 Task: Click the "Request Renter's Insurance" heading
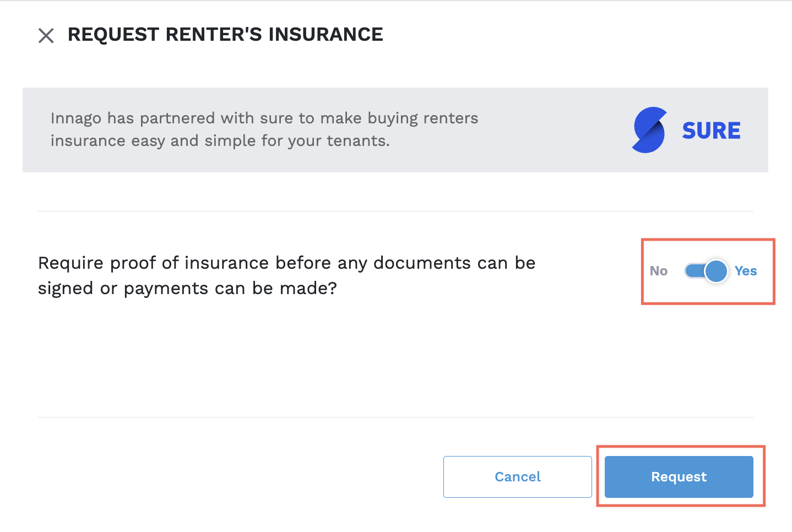click(225, 35)
